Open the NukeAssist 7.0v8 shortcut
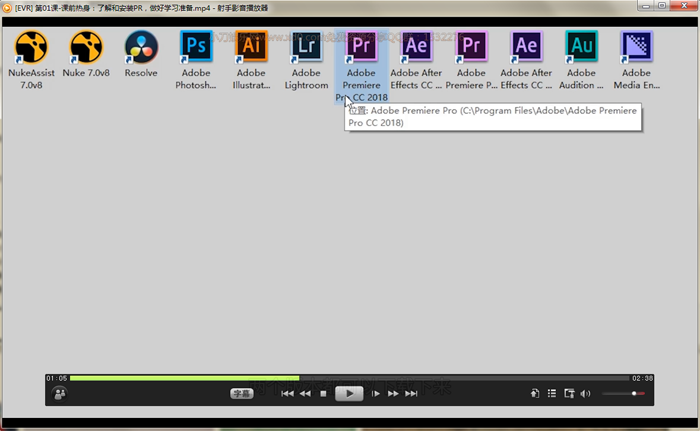 click(x=31, y=47)
